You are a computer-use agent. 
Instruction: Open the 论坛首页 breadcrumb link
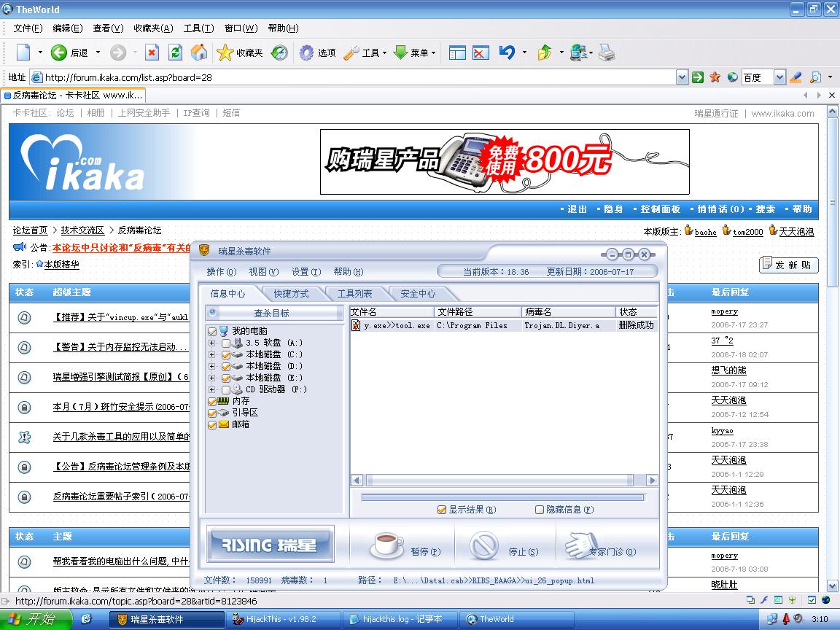tap(30, 230)
